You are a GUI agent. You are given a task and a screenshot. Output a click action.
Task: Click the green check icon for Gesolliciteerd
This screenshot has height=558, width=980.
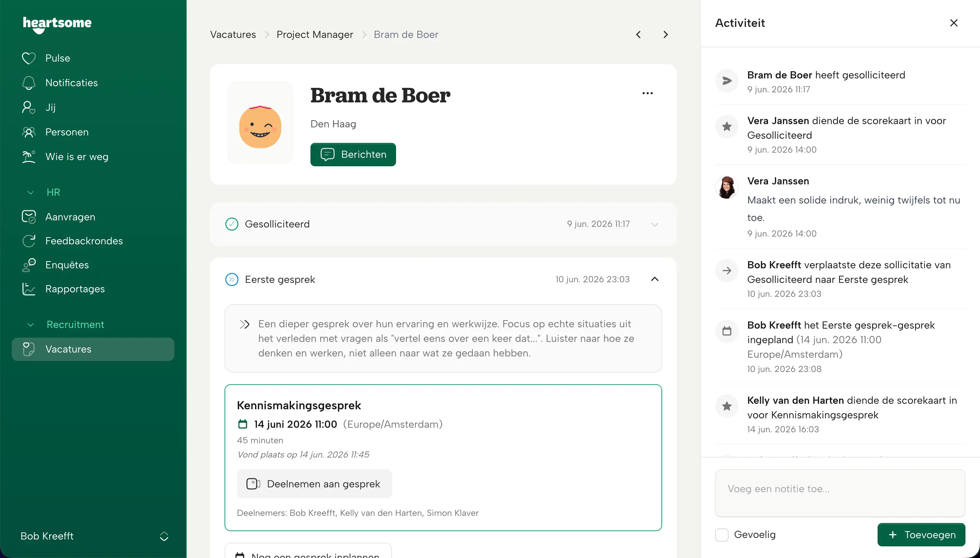tap(231, 224)
